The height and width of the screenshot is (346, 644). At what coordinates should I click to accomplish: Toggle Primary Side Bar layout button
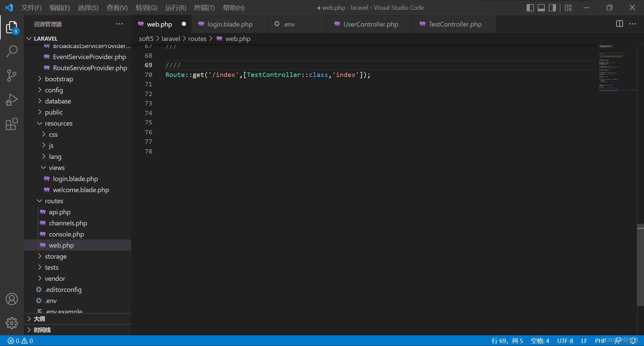(530, 7)
